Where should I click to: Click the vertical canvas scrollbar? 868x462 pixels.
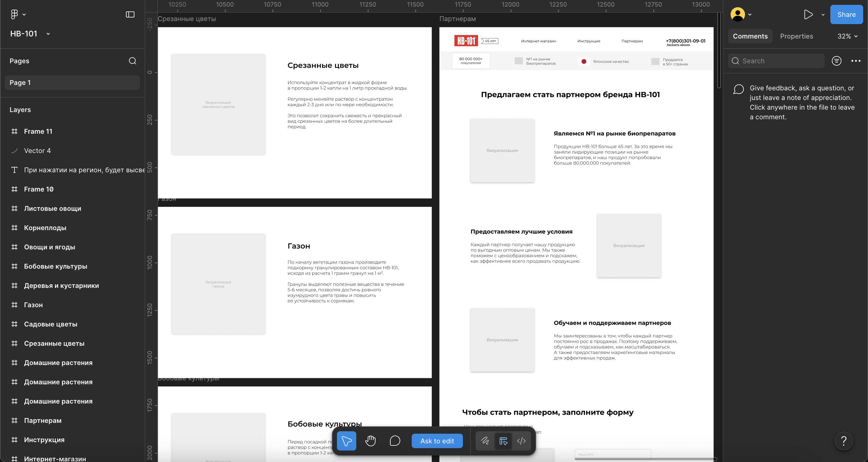[719, 51]
